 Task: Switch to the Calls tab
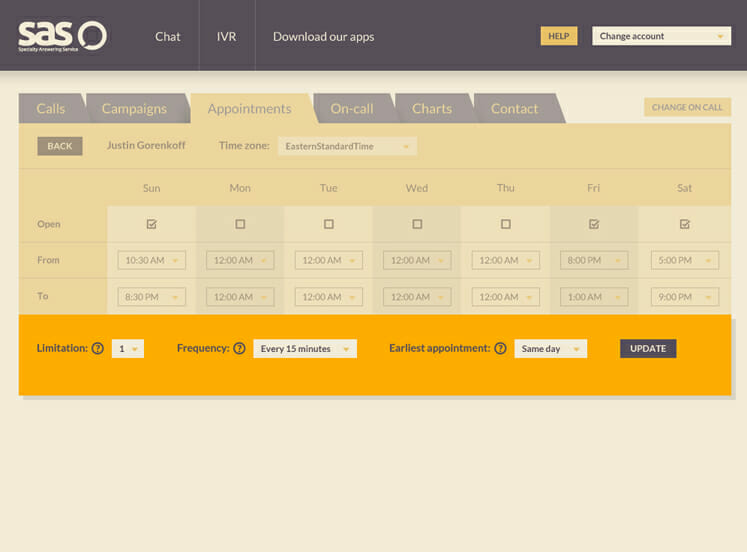pyautogui.click(x=51, y=109)
